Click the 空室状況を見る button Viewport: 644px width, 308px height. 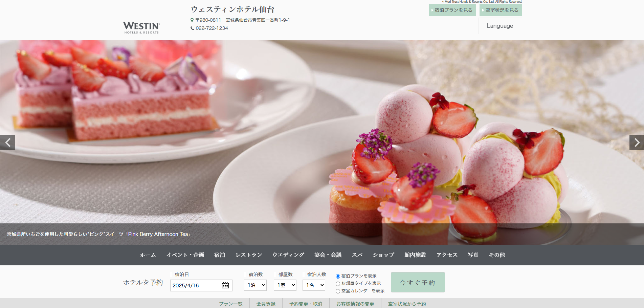click(x=501, y=10)
